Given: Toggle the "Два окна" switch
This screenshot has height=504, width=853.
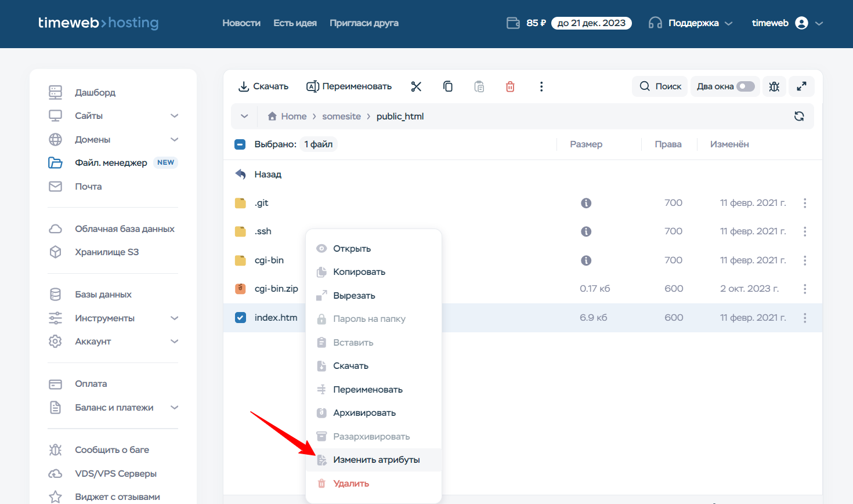Looking at the screenshot, I should tap(746, 86).
